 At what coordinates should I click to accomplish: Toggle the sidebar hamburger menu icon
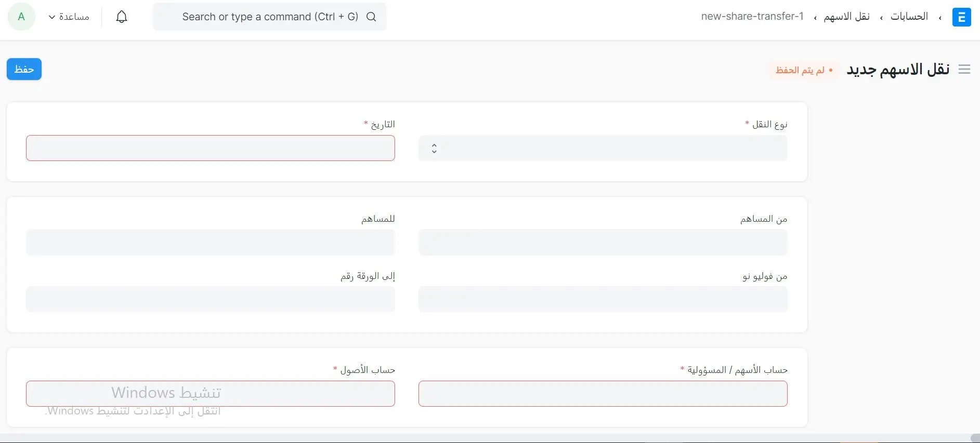click(x=964, y=70)
